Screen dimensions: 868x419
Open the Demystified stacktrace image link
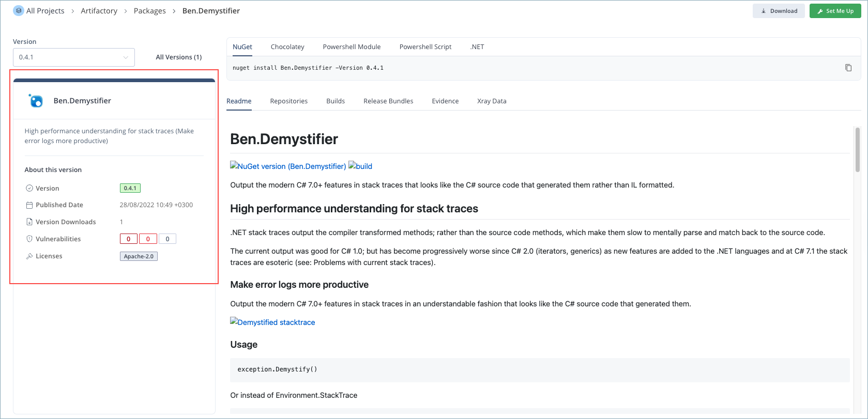tap(272, 322)
